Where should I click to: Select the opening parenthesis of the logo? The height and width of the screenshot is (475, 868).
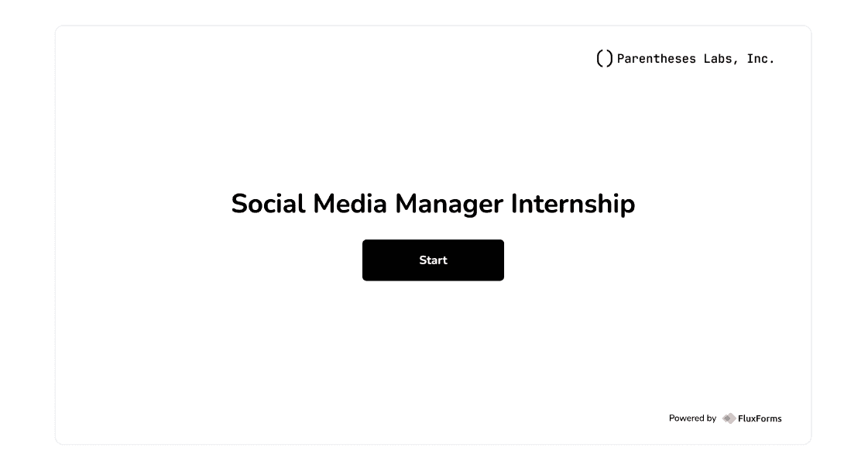pos(599,58)
